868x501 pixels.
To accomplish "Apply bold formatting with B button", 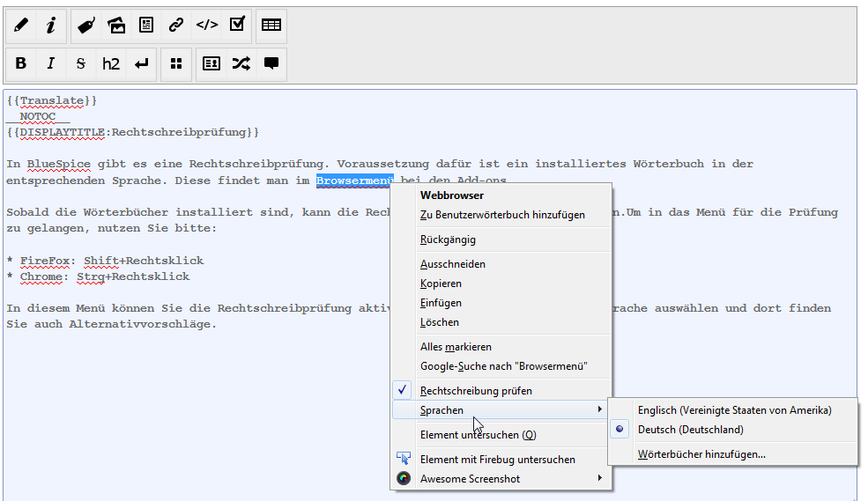I will click(21, 63).
